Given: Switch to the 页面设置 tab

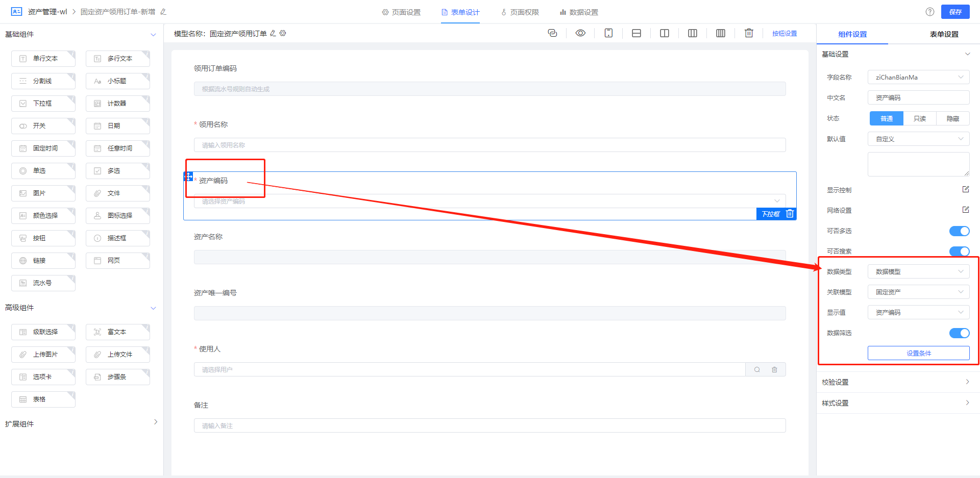Looking at the screenshot, I should 401,12.
